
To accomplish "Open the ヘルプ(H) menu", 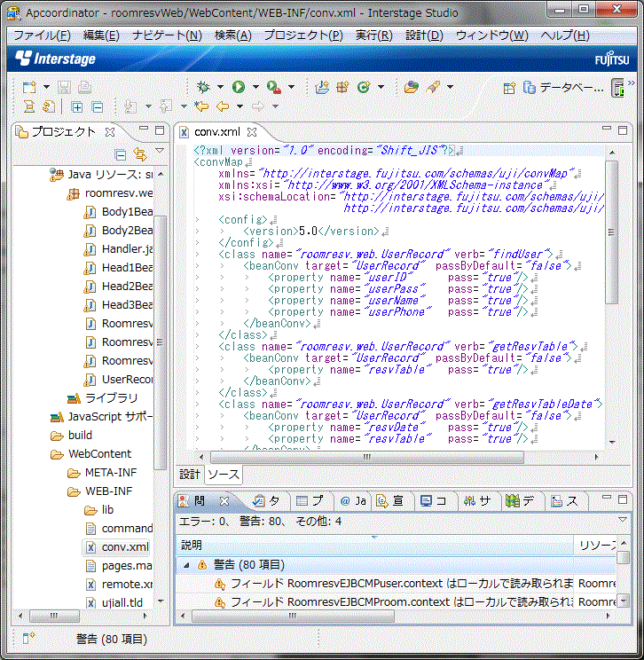I will click(x=565, y=35).
